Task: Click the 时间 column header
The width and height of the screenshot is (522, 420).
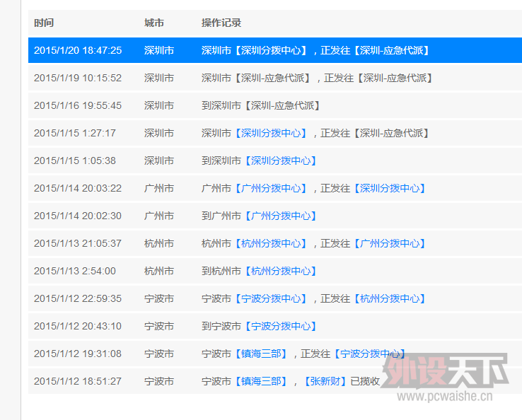Action: click(x=43, y=23)
